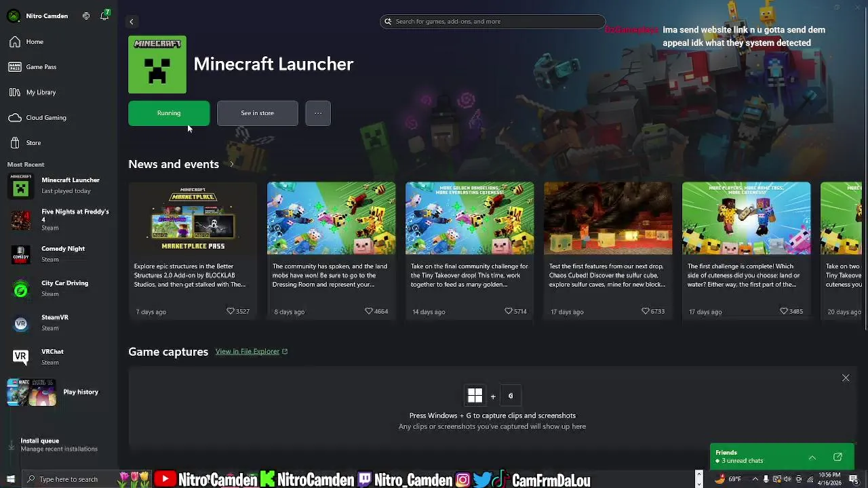Show hidden system tray icons
Image resolution: width=868 pixels, height=488 pixels.
tap(755, 479)
